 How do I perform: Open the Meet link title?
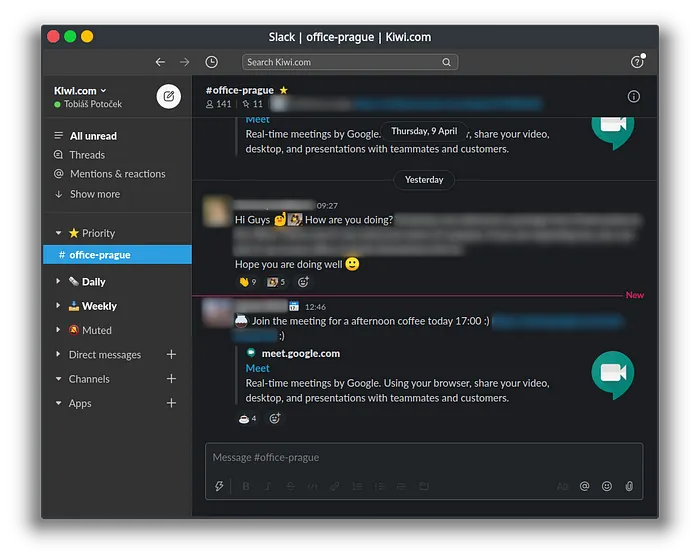point(258,368)
